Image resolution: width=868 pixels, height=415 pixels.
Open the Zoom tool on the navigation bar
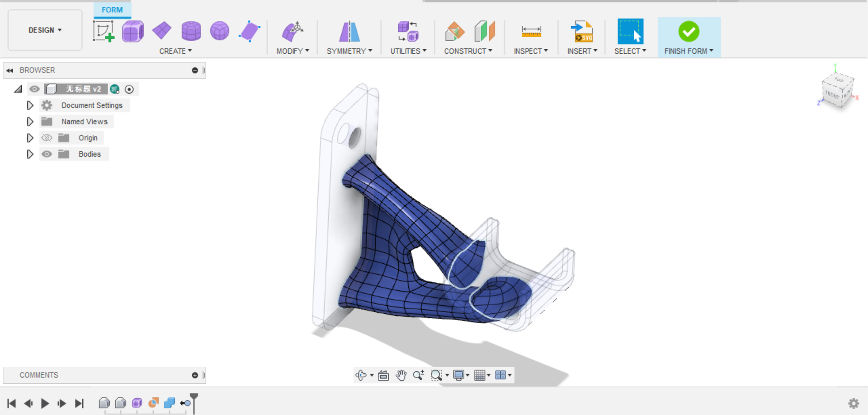(x=418, y=375)
